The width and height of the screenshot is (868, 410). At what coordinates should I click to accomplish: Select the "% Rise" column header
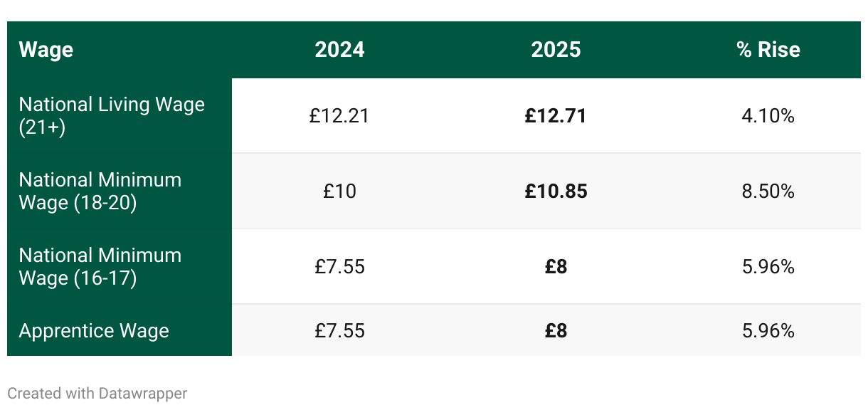point(768,50)
